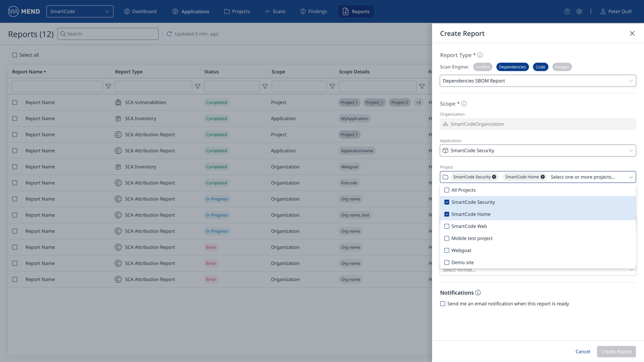Click the bug icon of SCA Vulnerabilities row

[118, 102]
